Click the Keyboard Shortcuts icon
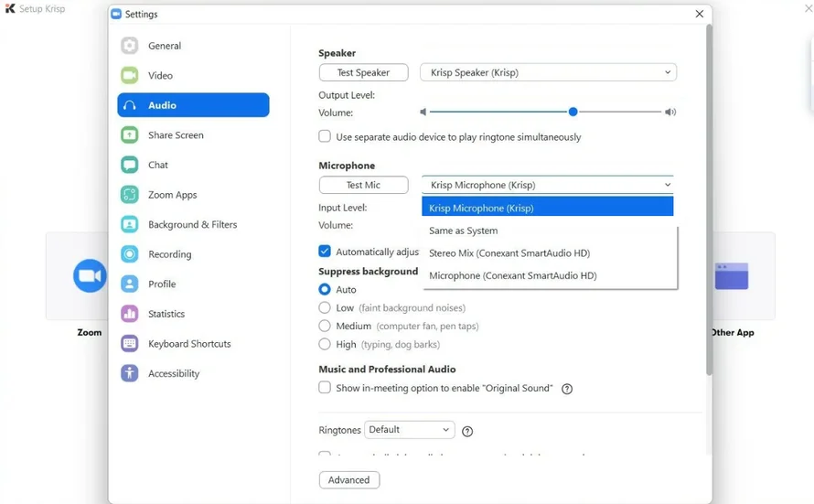 click(x=129, y=344)
